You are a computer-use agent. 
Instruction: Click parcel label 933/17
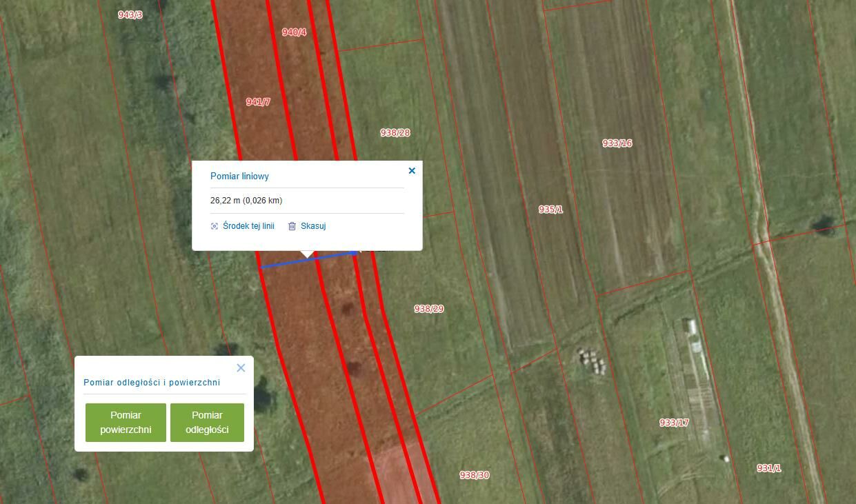tap(673, 423)
